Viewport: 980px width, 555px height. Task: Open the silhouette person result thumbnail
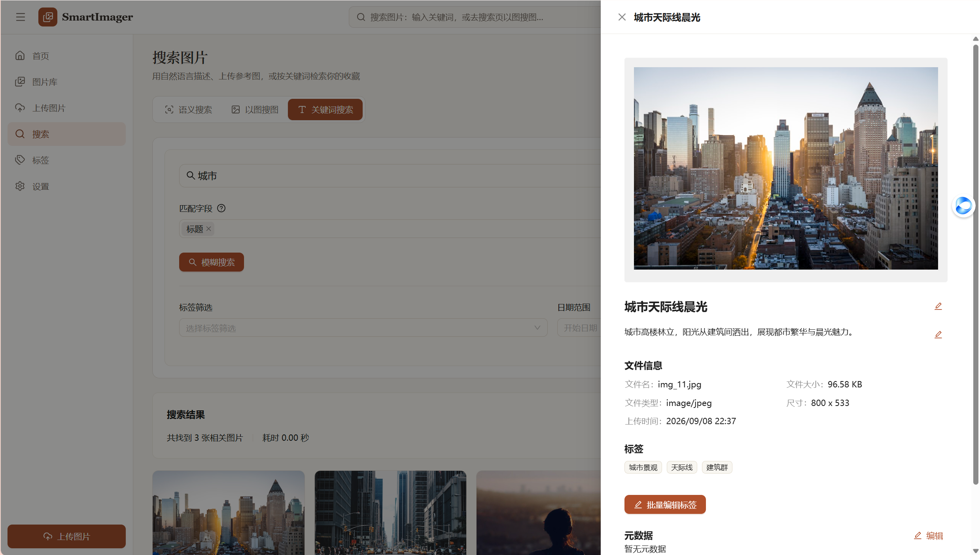click(539, 513)
